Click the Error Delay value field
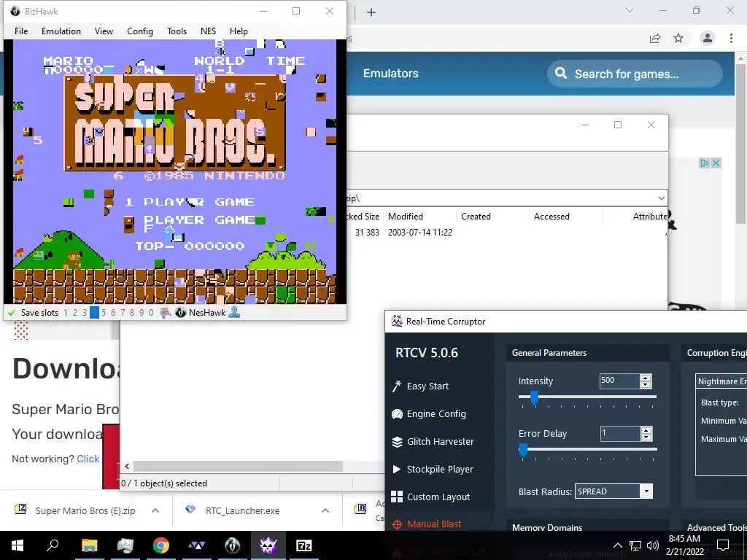 coord(619,433)
